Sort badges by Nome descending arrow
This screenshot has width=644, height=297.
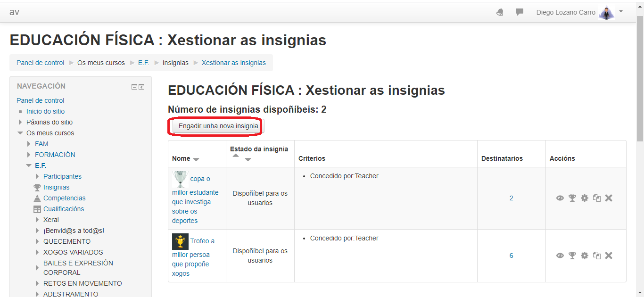point(196,159)
